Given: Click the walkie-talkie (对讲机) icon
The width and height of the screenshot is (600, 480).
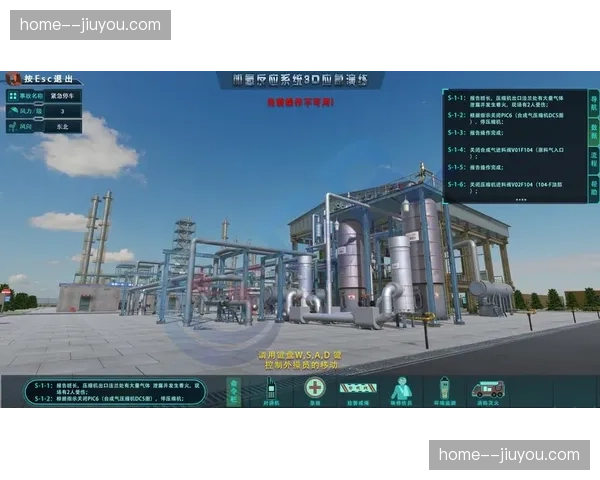Looking at the screenshot, I should tap(270, 387).
